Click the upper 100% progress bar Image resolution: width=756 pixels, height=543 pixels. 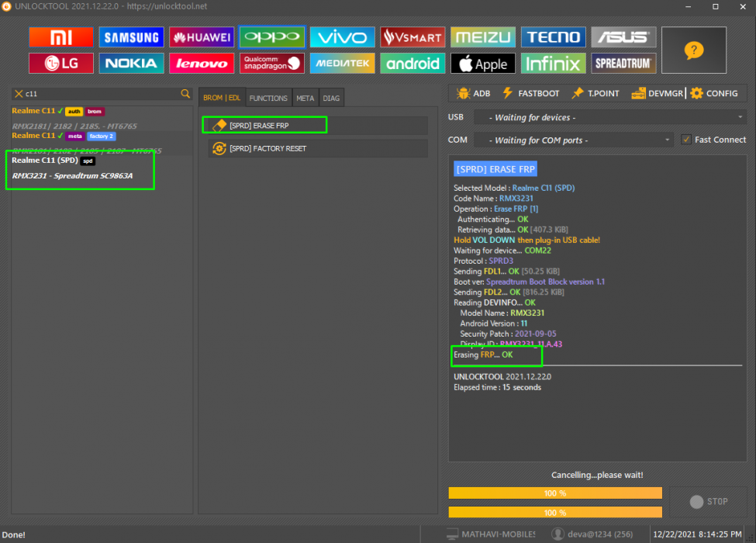[x=555, y=493]
